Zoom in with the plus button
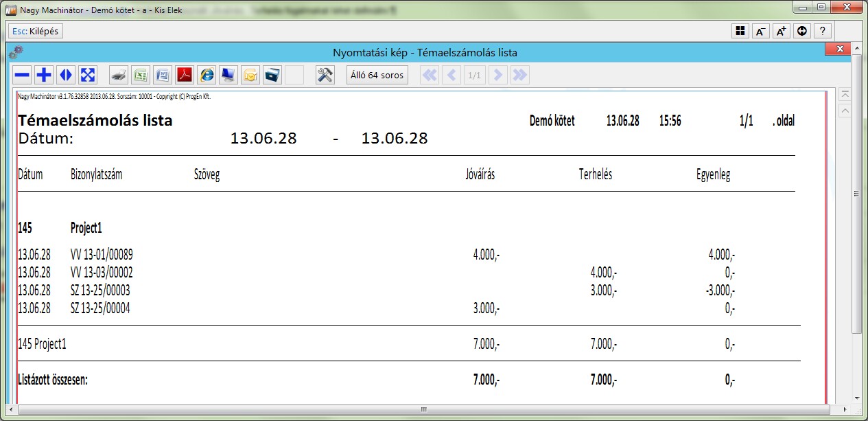 tap(45, 75)
